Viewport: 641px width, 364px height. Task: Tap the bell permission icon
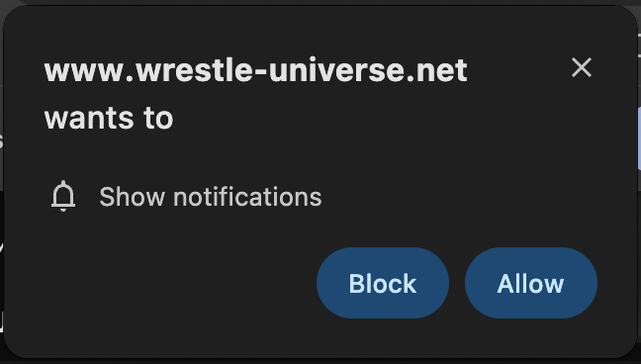coord(63,196)
